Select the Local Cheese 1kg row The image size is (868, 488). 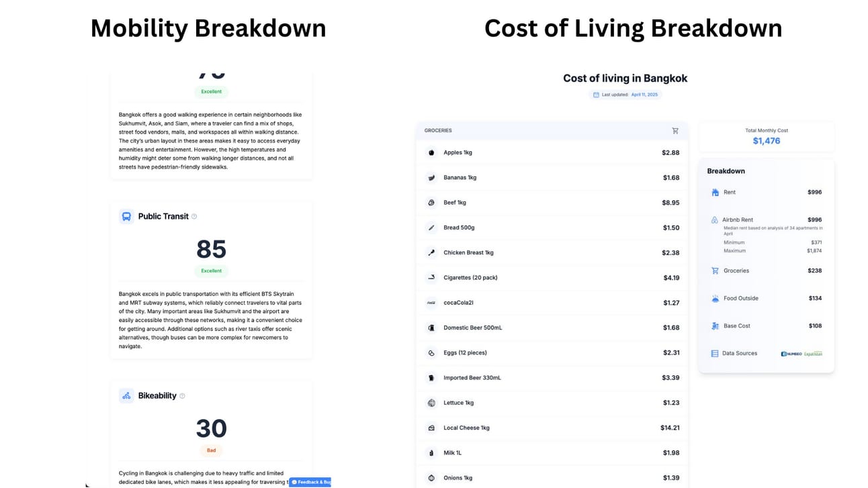552,428
